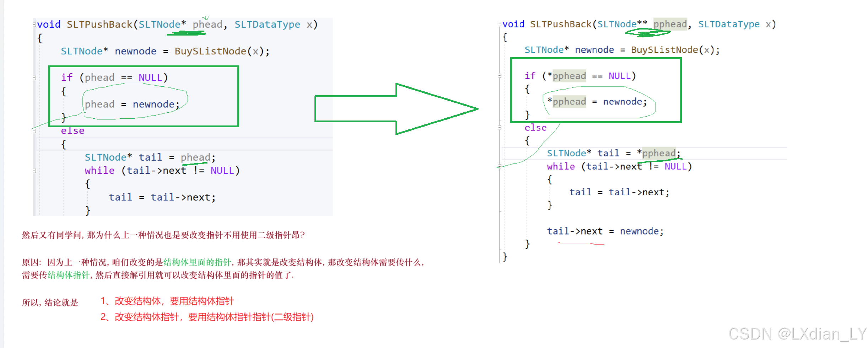Collapse the fold marker beside 'if (phead == NULL)'

[34, 78]
